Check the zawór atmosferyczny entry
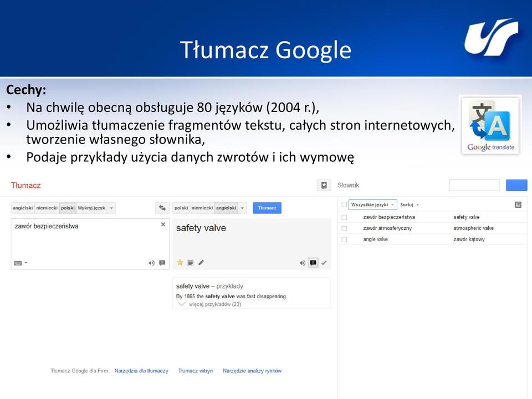The height and width of the screenshot is (399, 532). pyautogui.click(x=344, y=228)
